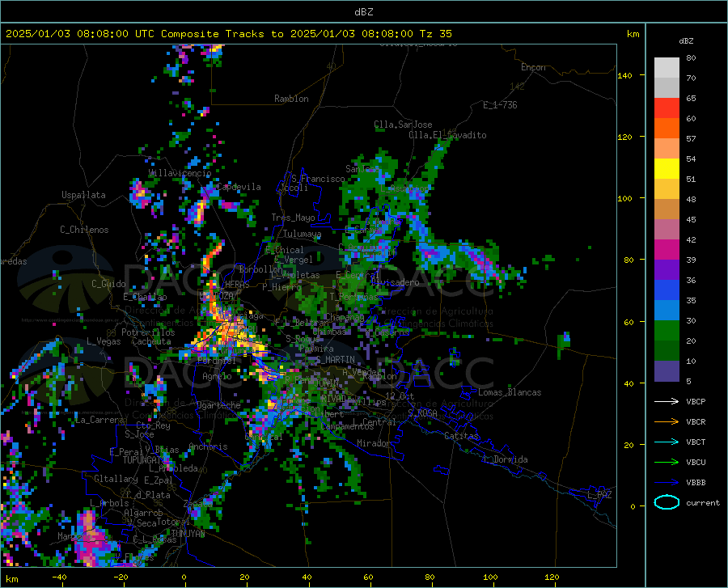Click the 'Mirador' place label
The image size is (728, 588).
(x=373, y=444)
